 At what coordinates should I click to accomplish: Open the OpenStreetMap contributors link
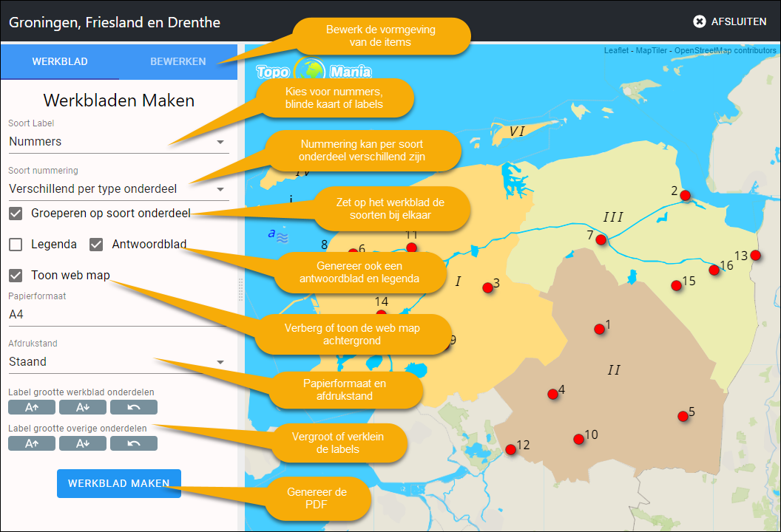tap(725, 50)
